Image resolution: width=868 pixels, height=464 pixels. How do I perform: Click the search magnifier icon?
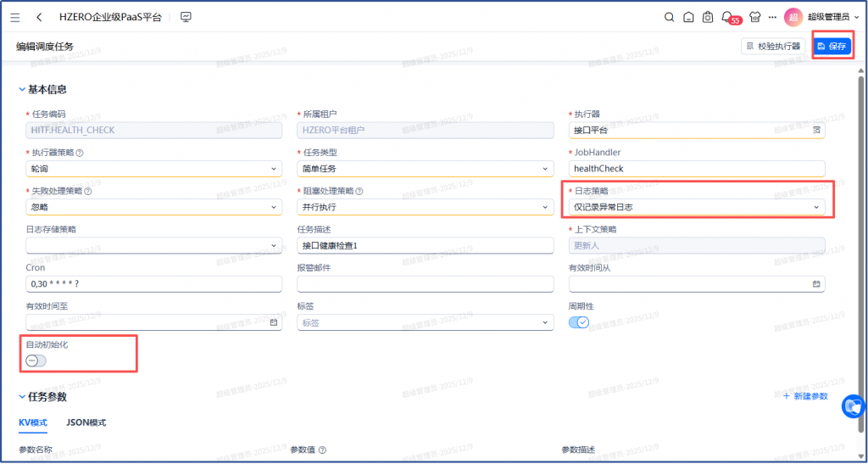(x=669, y=17)
